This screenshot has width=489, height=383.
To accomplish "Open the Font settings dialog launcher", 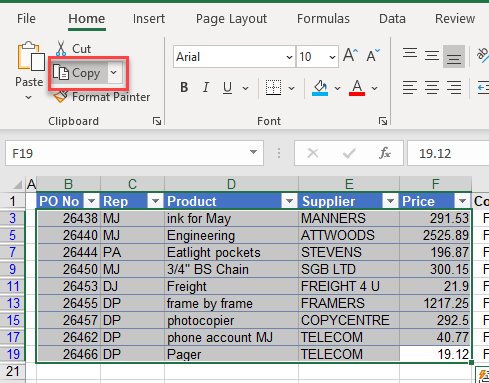I will [x=383, y=121].
